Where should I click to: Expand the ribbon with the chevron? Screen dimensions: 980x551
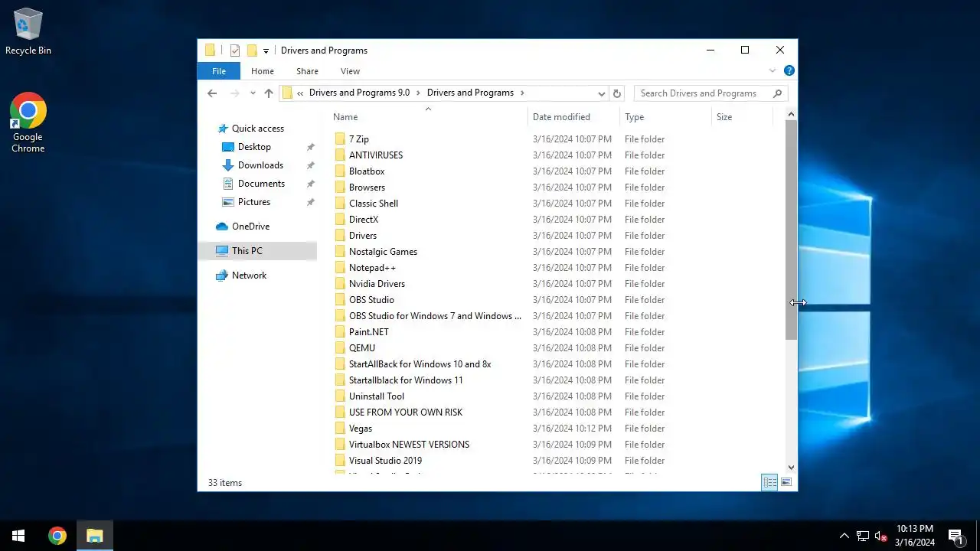point(773,70)
